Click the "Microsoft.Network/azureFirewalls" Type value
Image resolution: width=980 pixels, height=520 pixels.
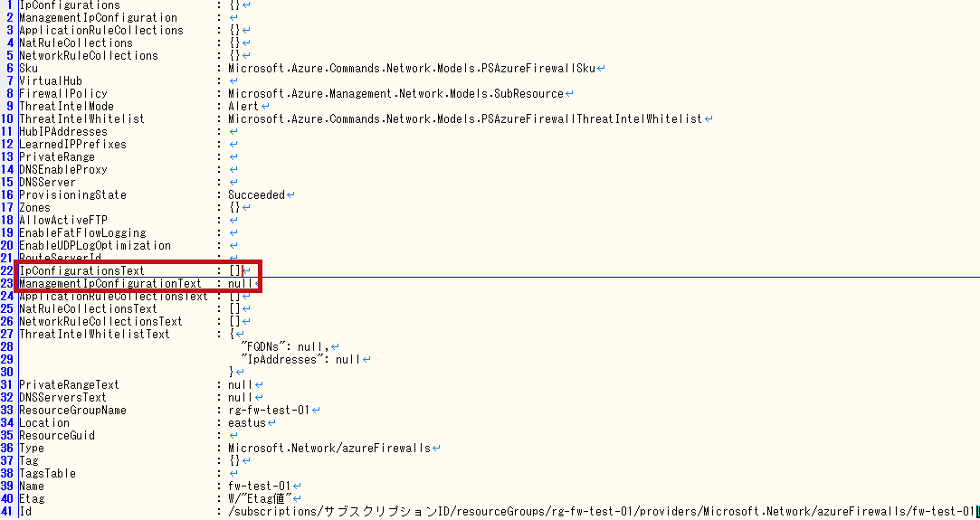329,449
